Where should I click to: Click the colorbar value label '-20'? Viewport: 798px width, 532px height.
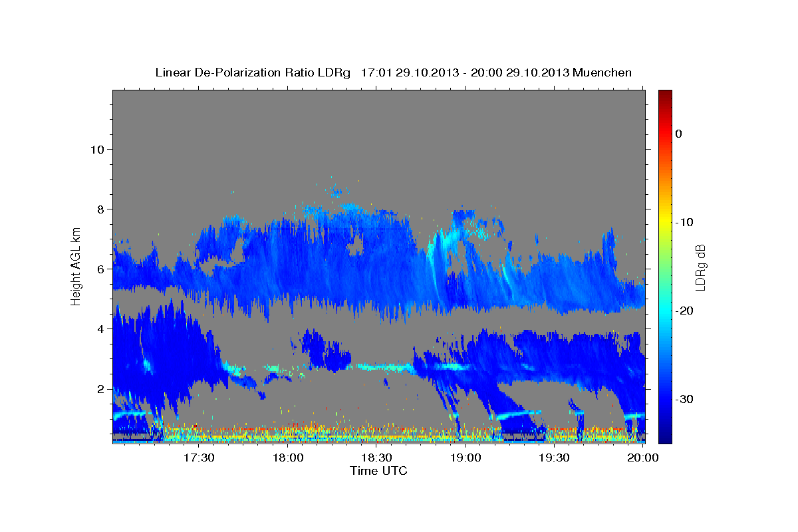[x=684, y=311]
